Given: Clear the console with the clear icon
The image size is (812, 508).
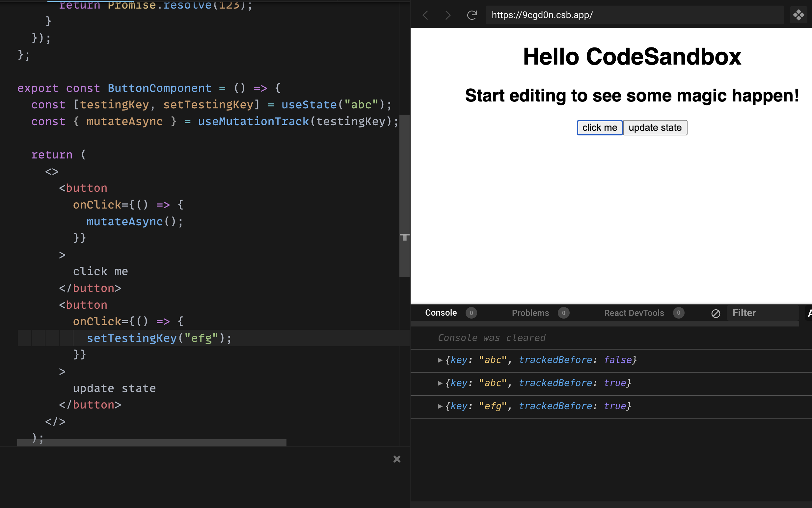Looking at the screenshot, I should click(x=716, y=314).
